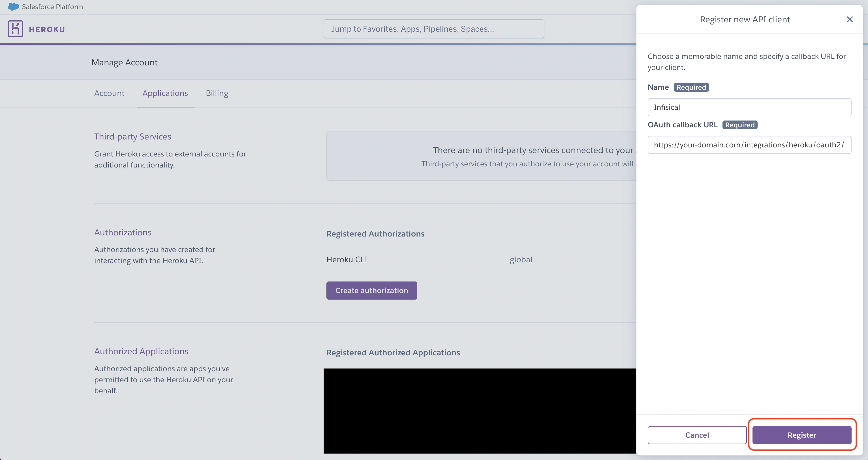Click the Authorizations section heading
Image resolution: width=868 pixels, height=460 pixels.
(x=123, y=232)
